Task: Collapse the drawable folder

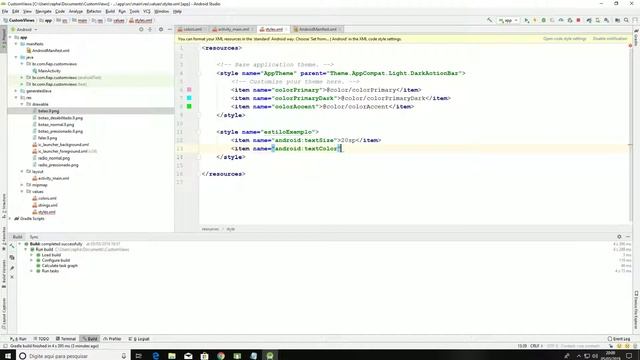Action: click(x=22, y=104)
